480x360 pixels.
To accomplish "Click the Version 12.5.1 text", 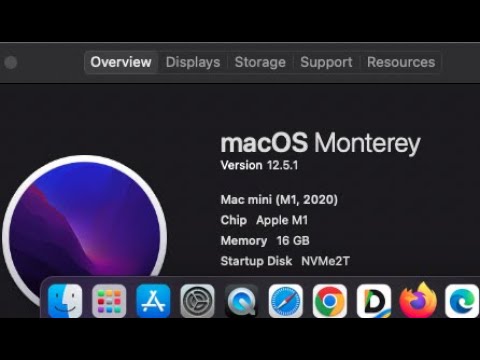I will 259,165.
